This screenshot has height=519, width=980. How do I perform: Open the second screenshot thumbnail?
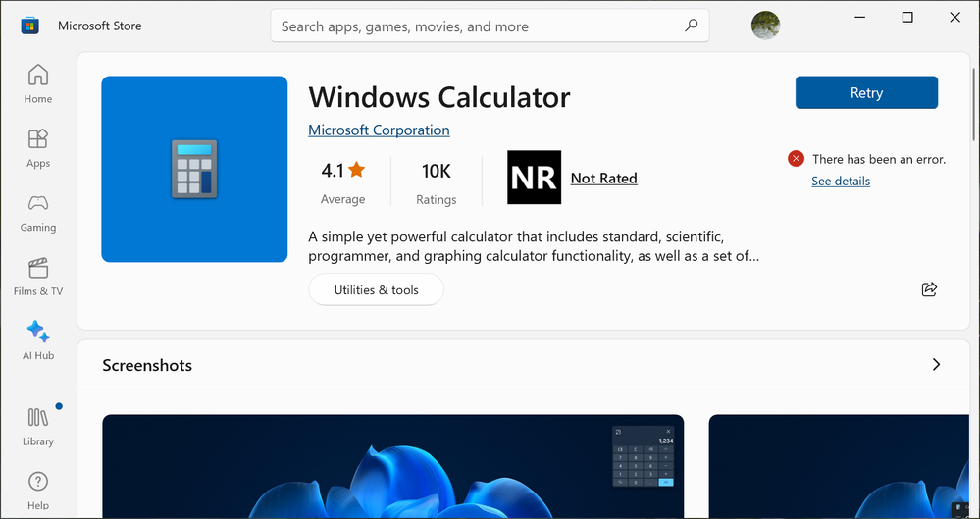click(839, 466)
